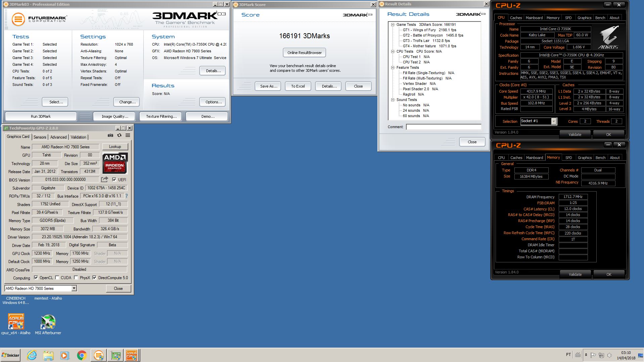Open the volume speaker tray icon
The height and width of the screenshot is (362, 644).
click(609, 355)
